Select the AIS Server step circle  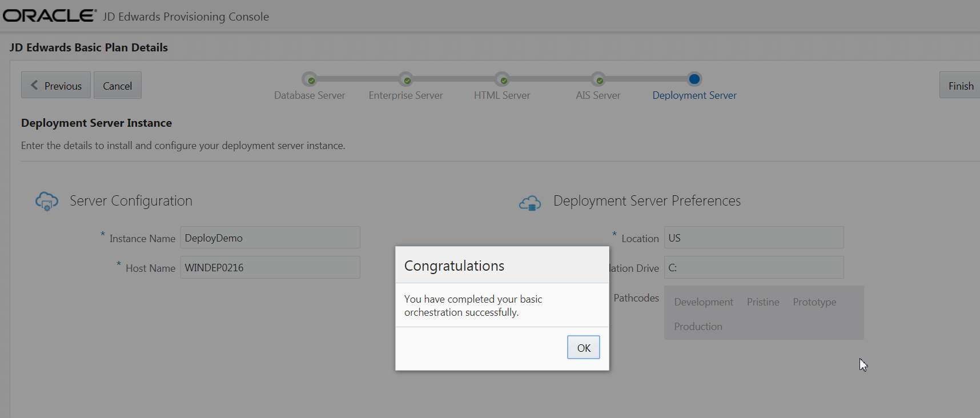tap(599, 79)
